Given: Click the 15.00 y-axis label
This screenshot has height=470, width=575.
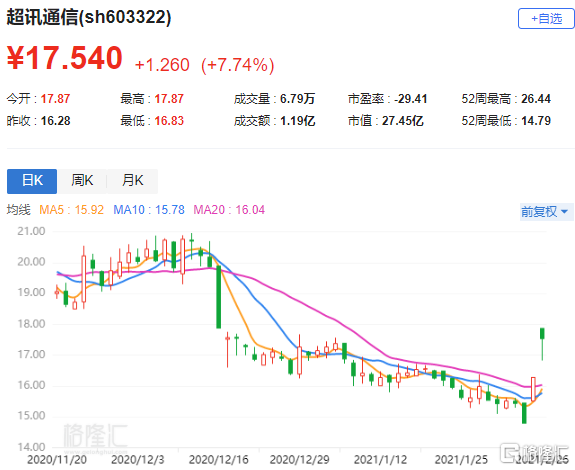Looking at the screenshot, I should tap(31, 416).
